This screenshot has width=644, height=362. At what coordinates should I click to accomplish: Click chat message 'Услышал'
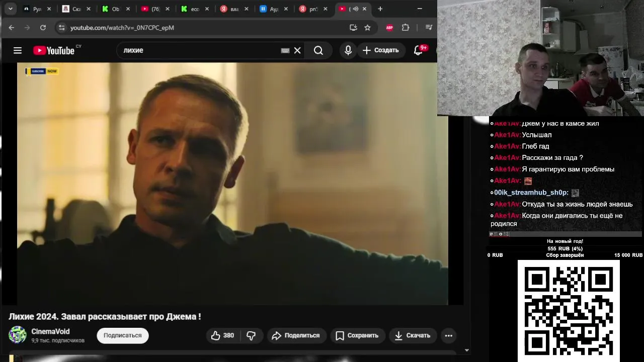[x=537, y=135]
